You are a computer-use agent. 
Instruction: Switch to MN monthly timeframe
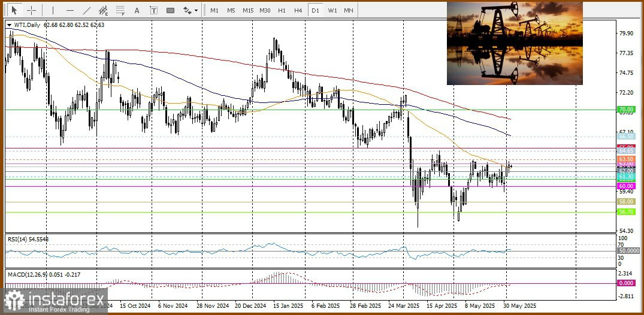[x=349, y=10]
